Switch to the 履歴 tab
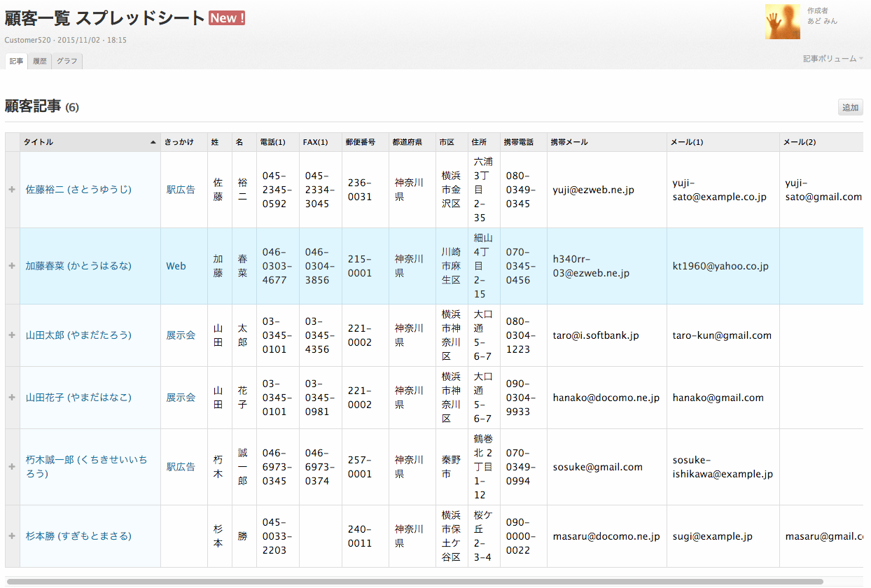 click(40, 62)
